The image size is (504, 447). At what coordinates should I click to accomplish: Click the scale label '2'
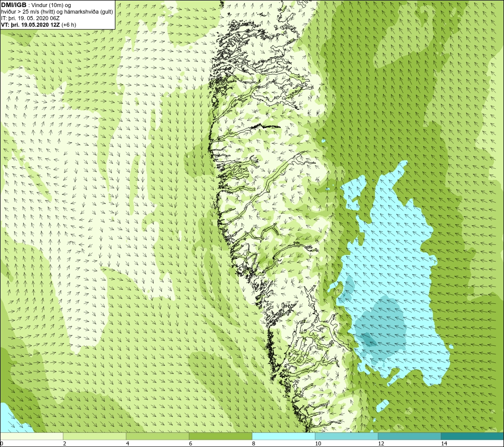[x=65, y=443]
